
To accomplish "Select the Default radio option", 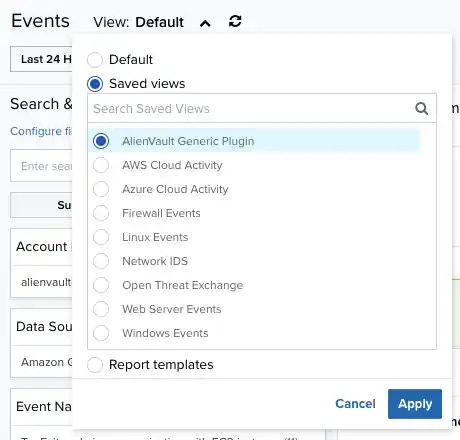I will point(95,60).
